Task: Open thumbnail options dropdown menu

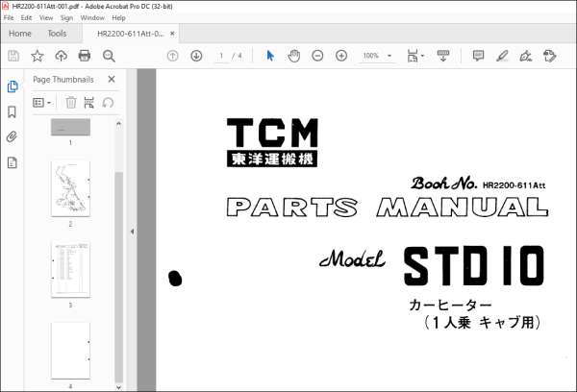Action: [x=41, y=103]
